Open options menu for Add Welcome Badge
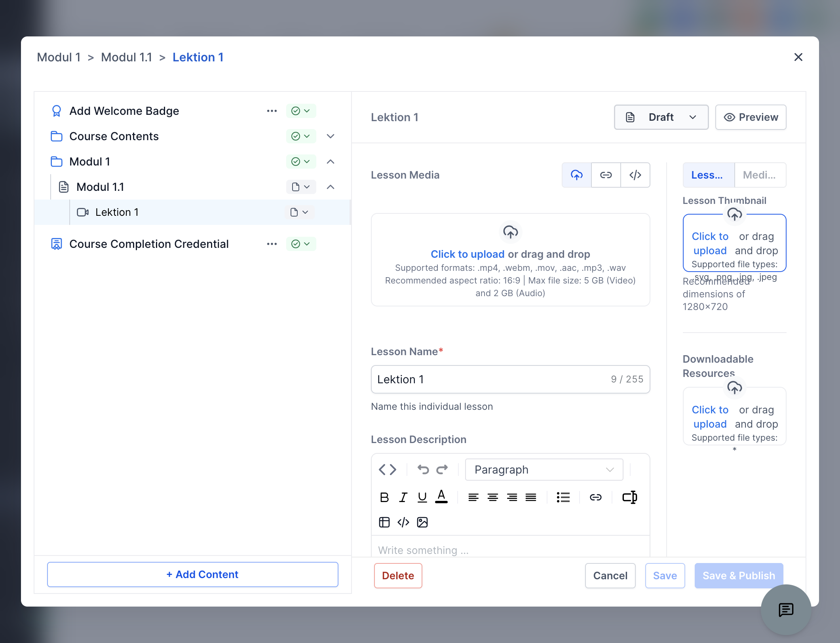 [272, 111]
